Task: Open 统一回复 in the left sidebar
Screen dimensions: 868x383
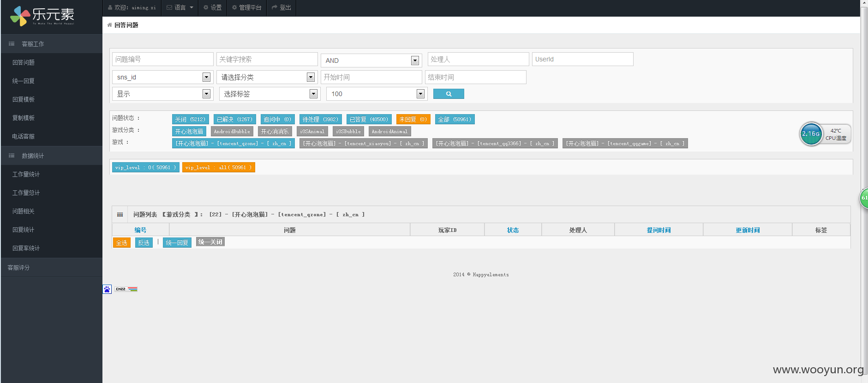Action: tap(24, 81)
